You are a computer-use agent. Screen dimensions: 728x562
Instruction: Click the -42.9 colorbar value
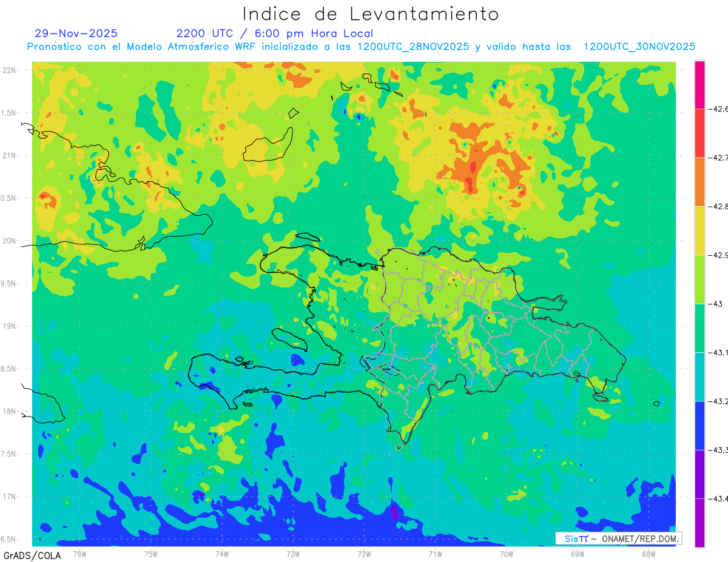click(719, 255)
